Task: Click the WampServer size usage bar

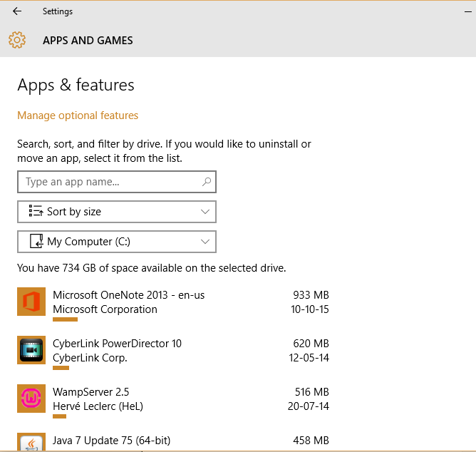Action: coord(59,416)
